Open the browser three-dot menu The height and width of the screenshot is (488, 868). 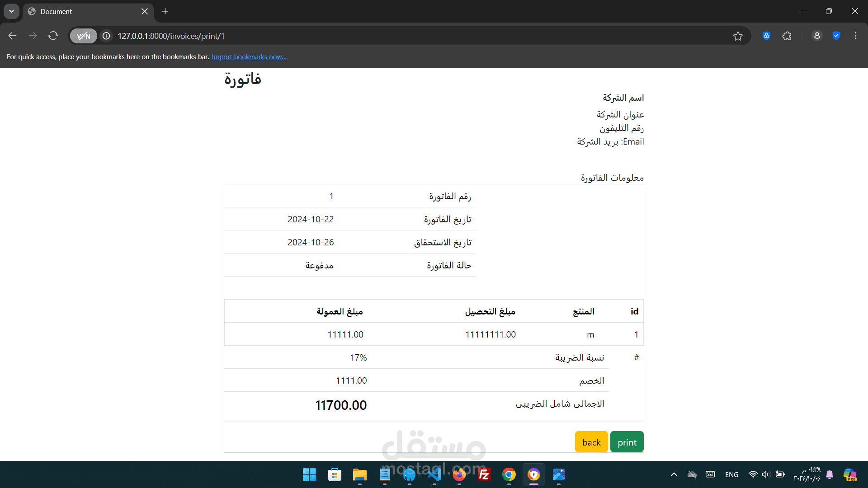pyautogui.click(x=855, y=36)
